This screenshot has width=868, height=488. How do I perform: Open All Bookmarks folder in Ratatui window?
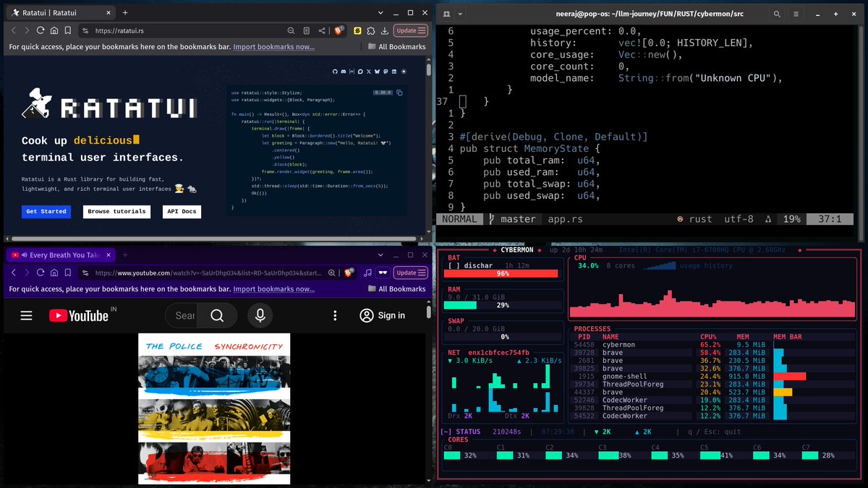pos(396,46)
